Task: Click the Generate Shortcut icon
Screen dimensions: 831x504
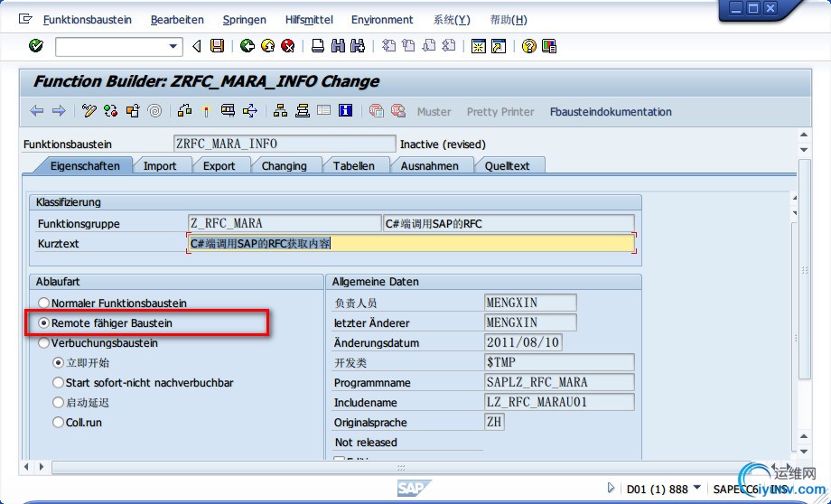Action: (x=499, y=46)
